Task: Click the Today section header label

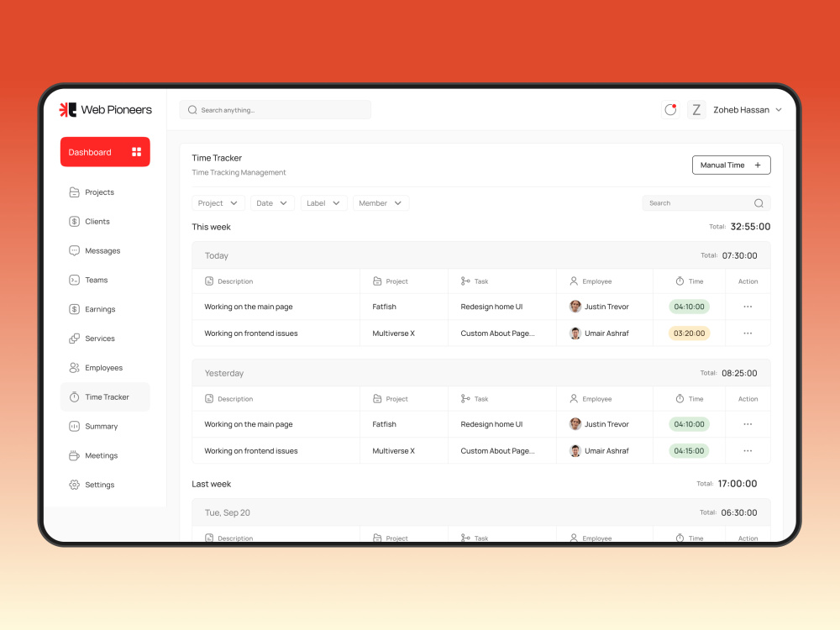Action: coord(217,255)
